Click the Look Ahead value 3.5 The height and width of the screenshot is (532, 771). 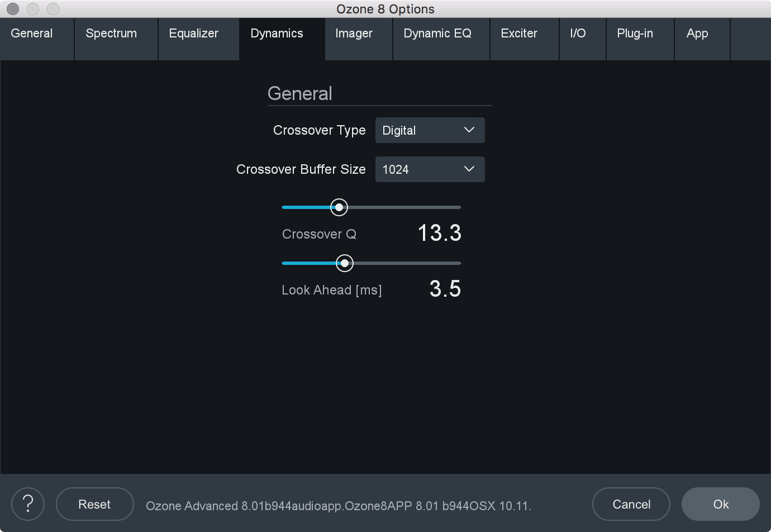445,289
